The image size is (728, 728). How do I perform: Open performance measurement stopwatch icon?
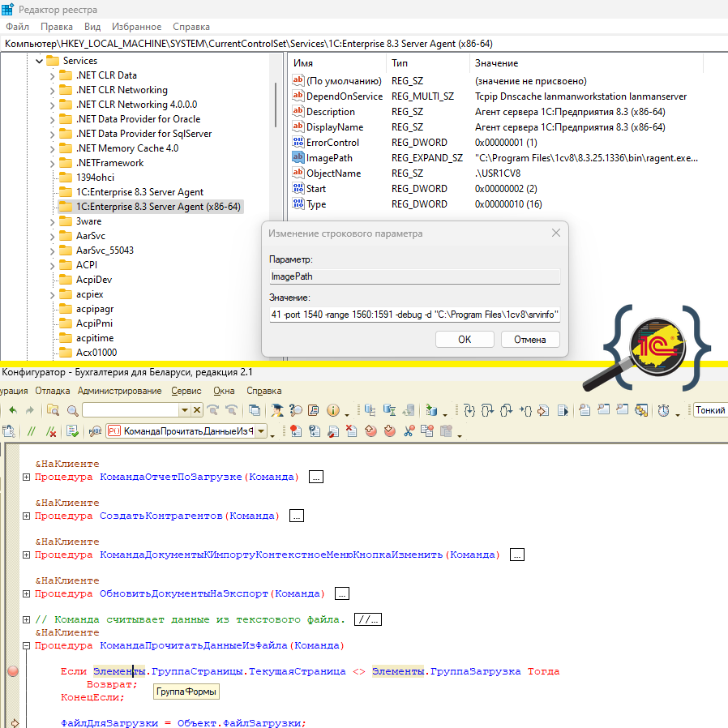(663, 410)
